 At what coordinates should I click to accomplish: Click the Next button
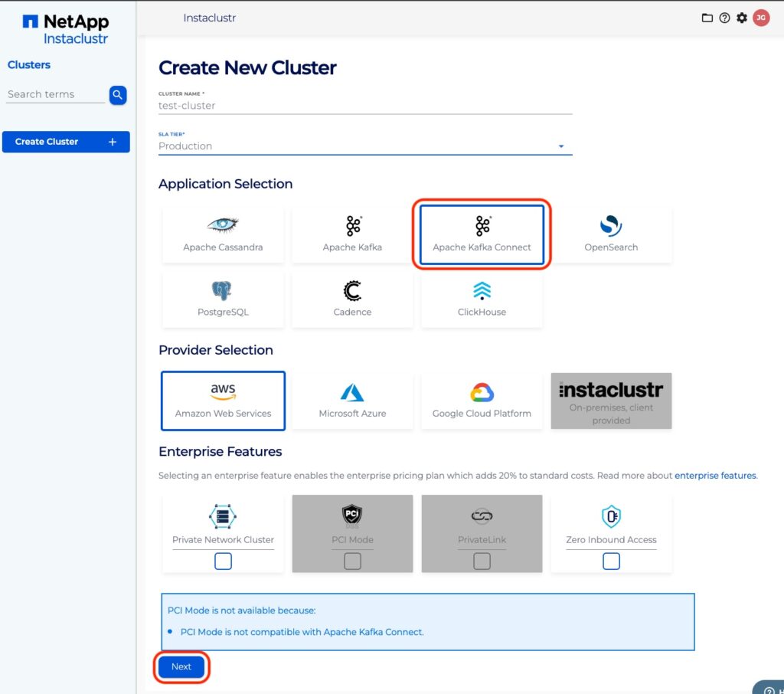tap(181, 666)
